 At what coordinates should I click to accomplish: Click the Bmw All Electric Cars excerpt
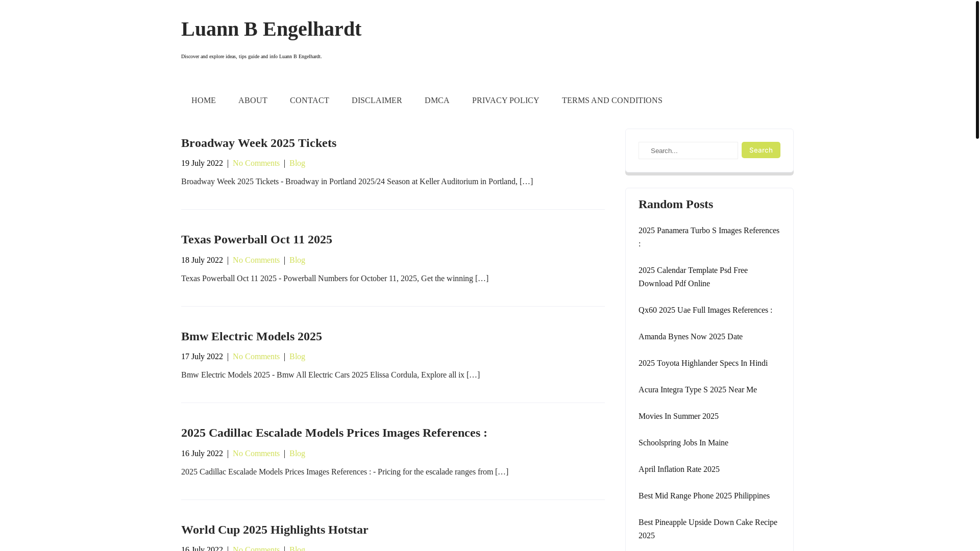[330, 375]
